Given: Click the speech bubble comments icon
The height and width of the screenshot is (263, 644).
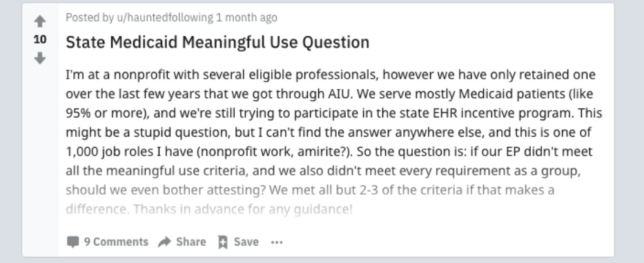Looking at the screenshot, I should [x=72, y=242].
